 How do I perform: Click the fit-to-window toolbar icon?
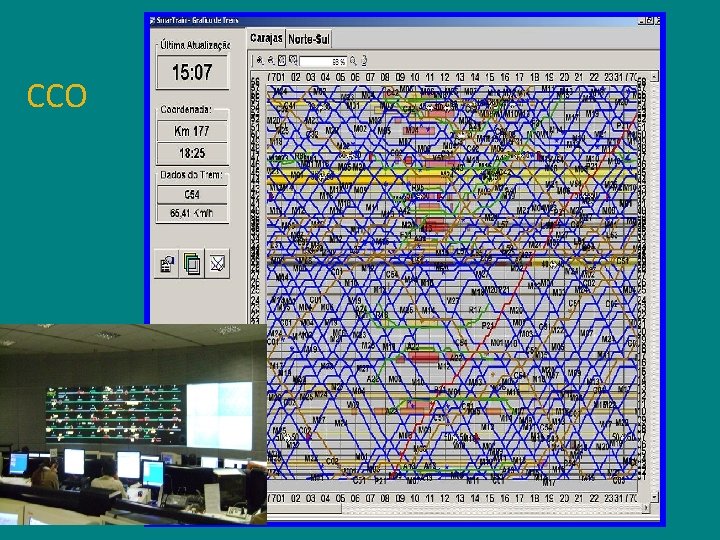[282, 61]
